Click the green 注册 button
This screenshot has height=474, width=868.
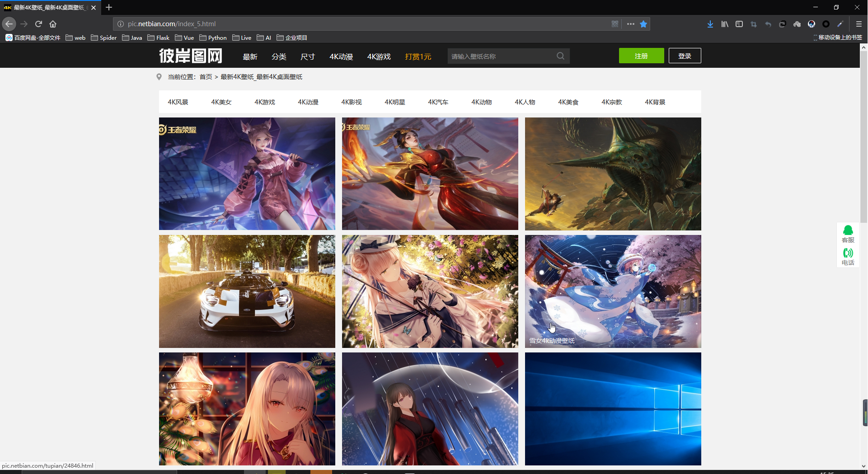[x=641, y=56]
